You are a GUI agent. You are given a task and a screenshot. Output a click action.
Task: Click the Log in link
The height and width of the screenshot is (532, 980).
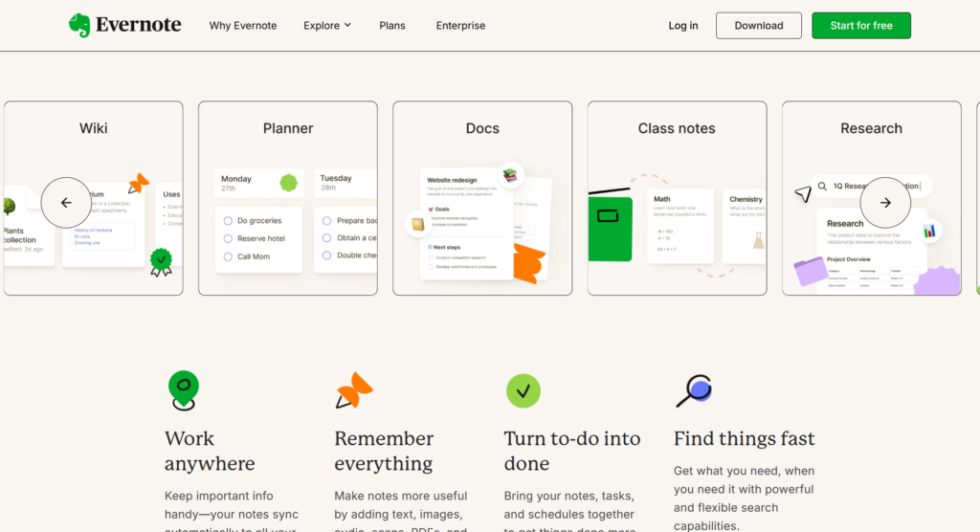pyautogui.click(x=683, y=26)
